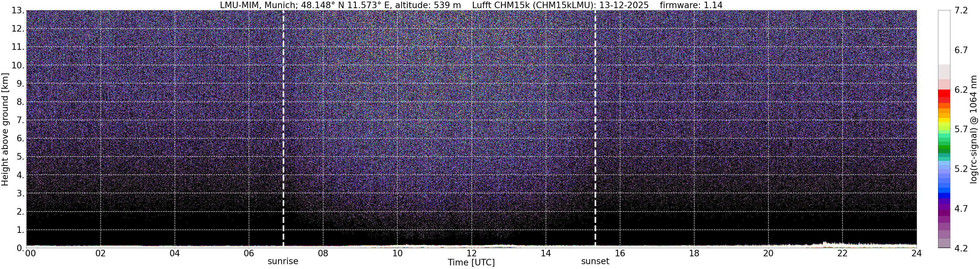This screenshot has width=980, height=269.
Task: Click the "04" tick on the time axis
Action: pos(175,253)
